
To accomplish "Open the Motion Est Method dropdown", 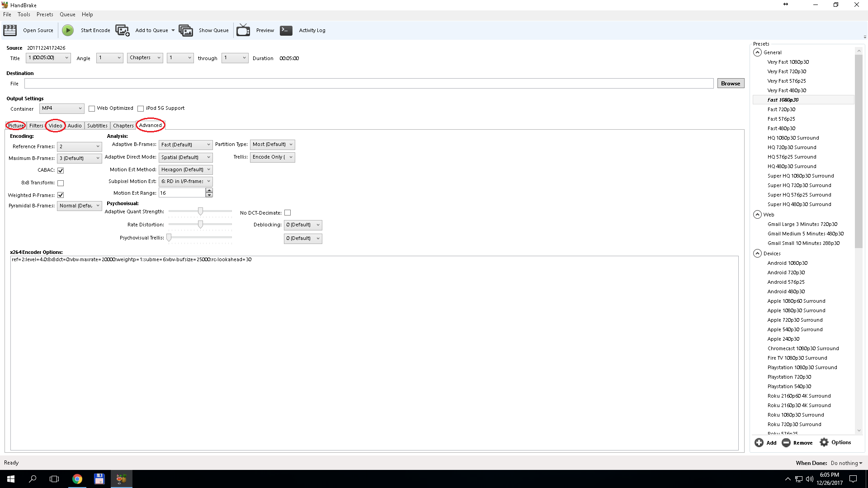I will coord(185,169).
